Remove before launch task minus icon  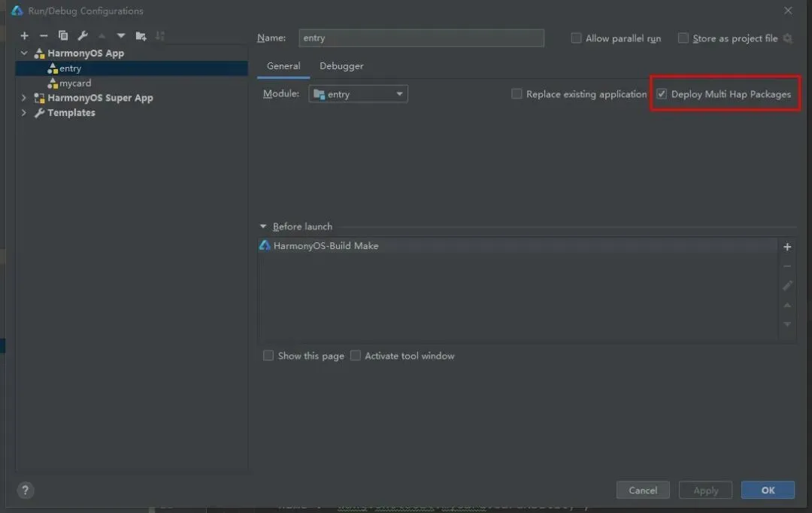(x=787, y=266)
